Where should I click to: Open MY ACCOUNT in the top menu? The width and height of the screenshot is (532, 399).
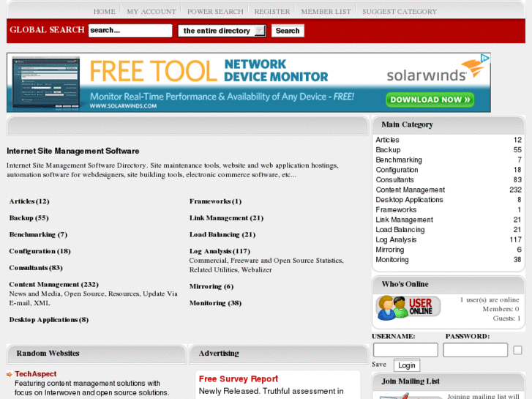click(151, 12)
